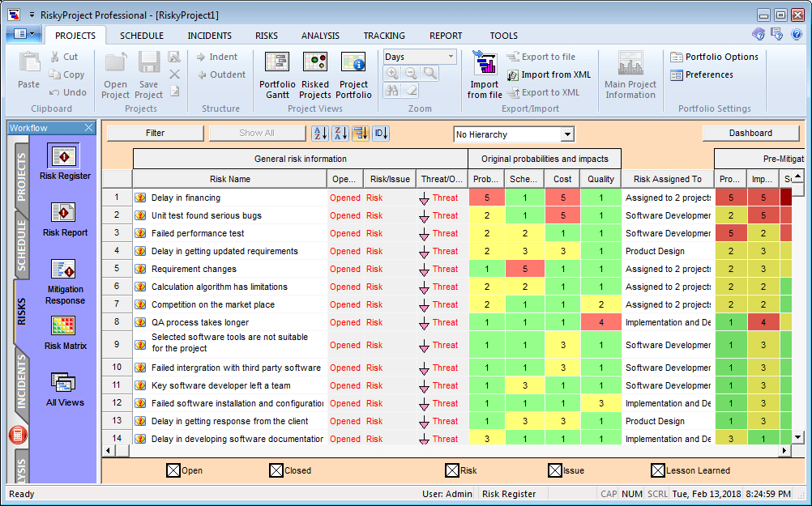
Task: Toggle the Lesson Learned checkbox
Action: [x=658, y=470]
